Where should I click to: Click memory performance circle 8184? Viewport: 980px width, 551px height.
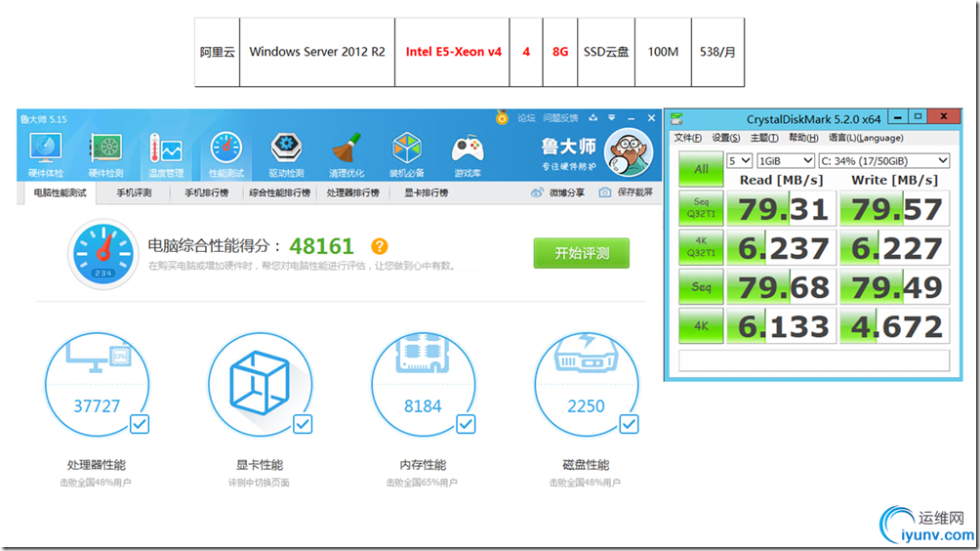[x=423, y=385]
